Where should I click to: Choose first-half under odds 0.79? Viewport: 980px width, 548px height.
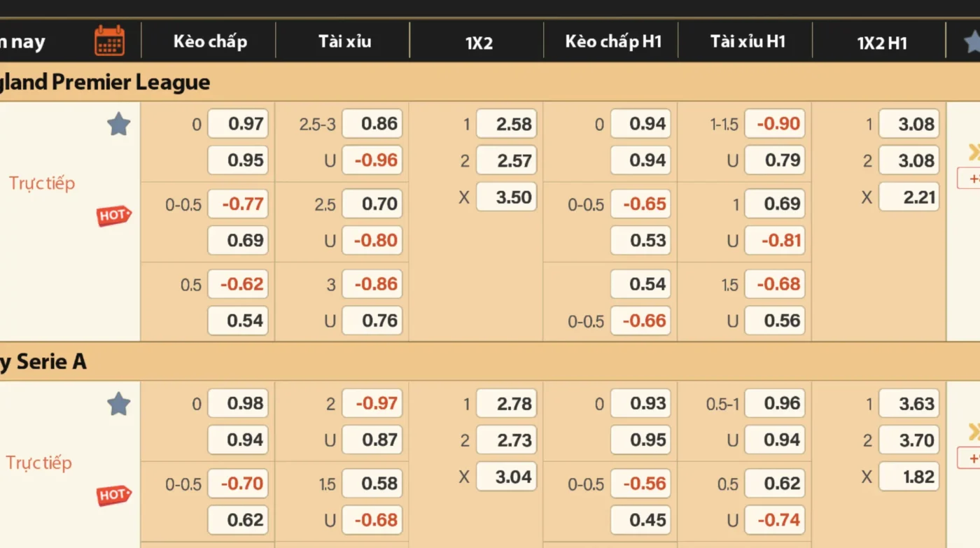tap(775, 160)
